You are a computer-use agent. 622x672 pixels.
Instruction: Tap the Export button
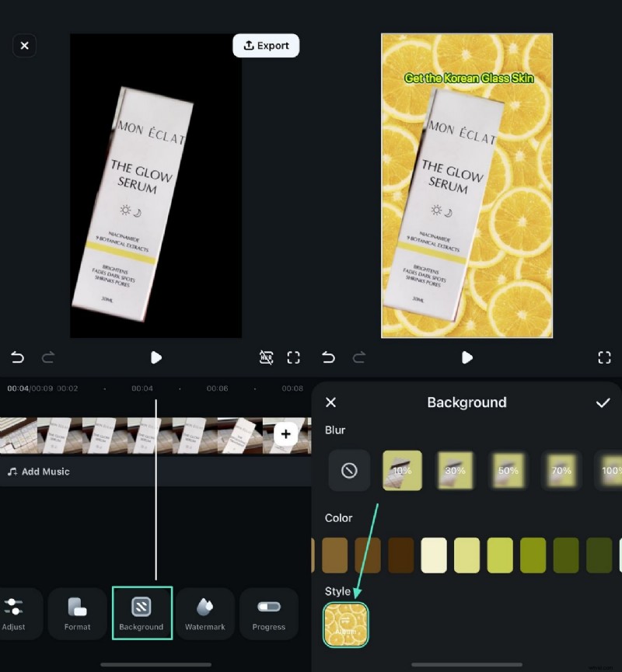point(266,45)
